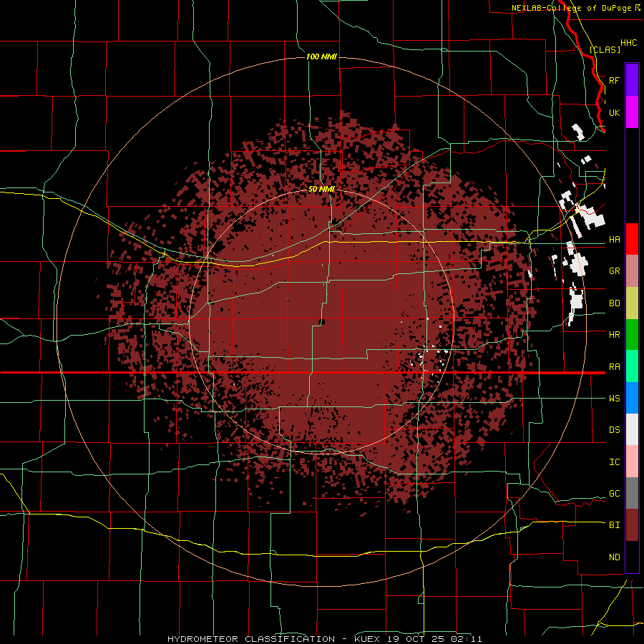Click the HHC product label
Image resolution: width=644 pixels, height=644 pixels.
click(629, 43)
